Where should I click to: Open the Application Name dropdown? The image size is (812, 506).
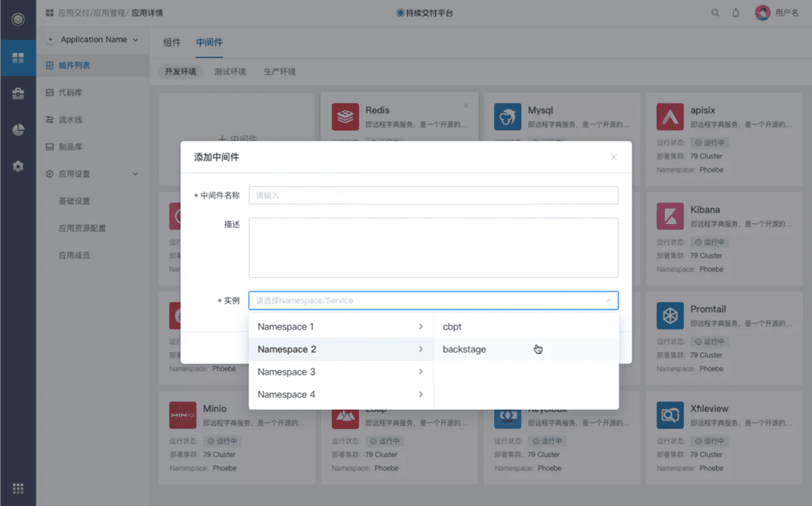[x=93, y=39]
